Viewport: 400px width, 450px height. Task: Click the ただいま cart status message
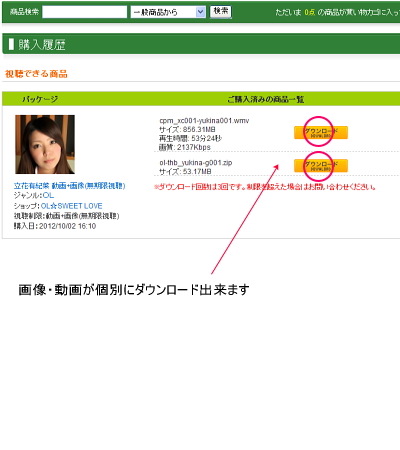337,12
